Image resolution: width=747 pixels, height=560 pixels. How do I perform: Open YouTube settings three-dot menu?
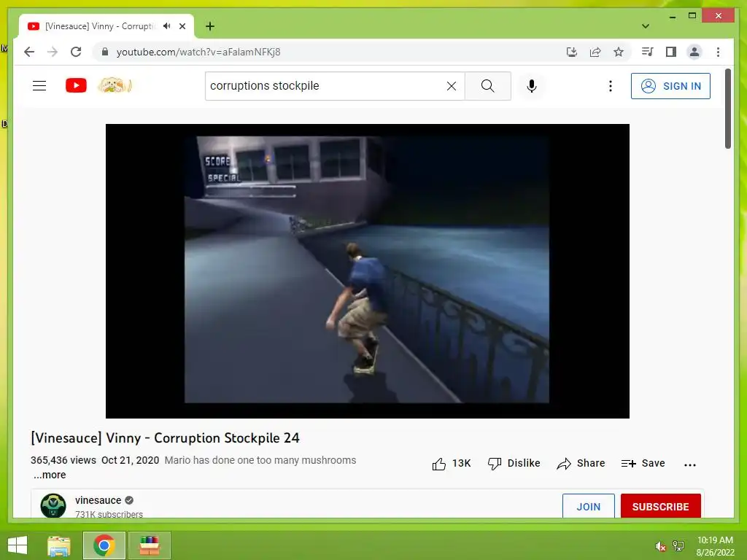pyautogui.click(x=611, y=86)
